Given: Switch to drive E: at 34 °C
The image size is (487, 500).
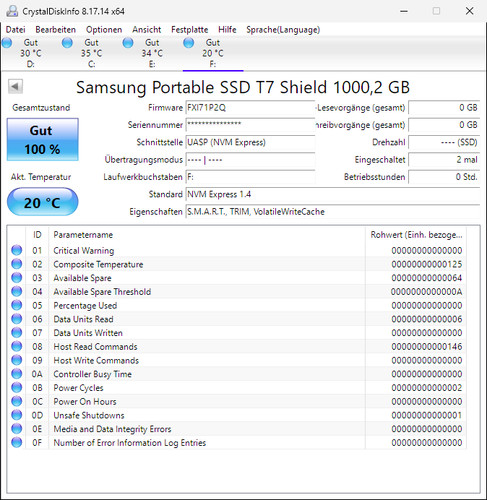Looking at the screenshot, I should pyautogui.click(x=152, y=53).
